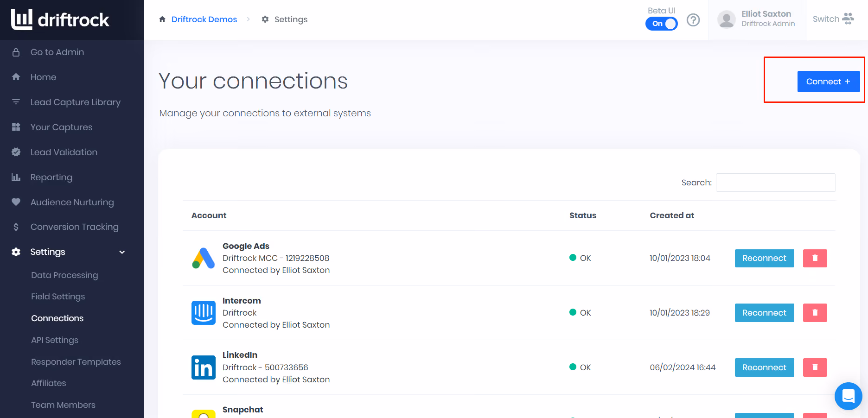The image size is (868, 418).
Task: Click the Switch account people icon
Action: click(x=848, y=19)
